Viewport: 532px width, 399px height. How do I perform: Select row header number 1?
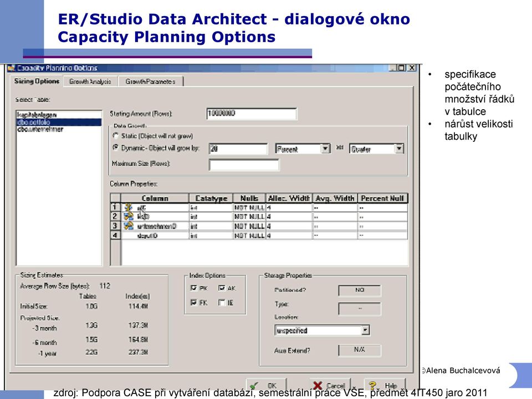pyautogui.click(x=115, y=207)
